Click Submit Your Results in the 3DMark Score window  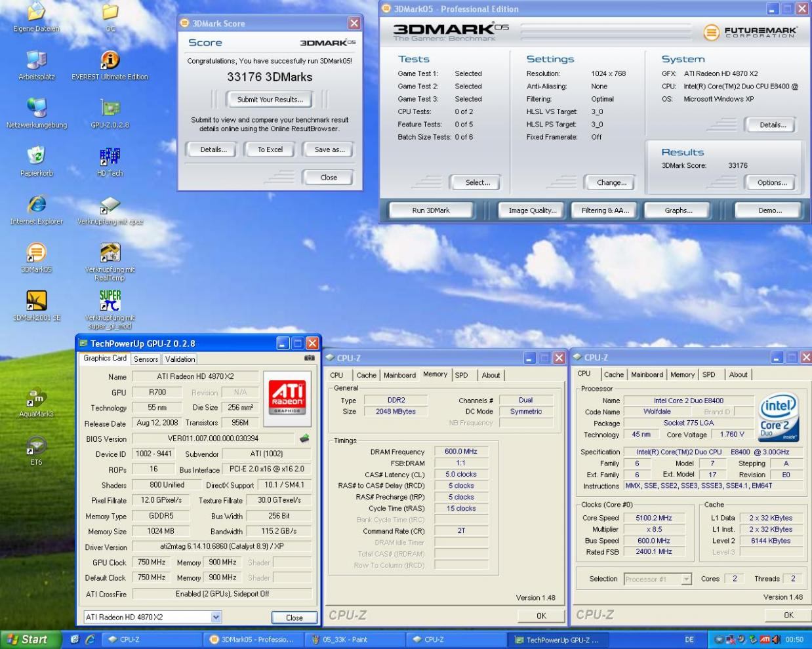tap(270, 100)
